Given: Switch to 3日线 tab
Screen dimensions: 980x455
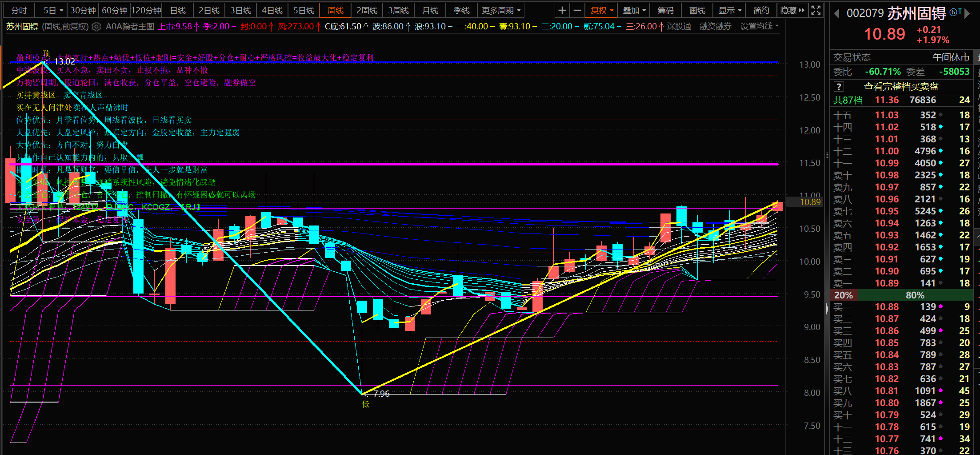Looking at the screenshot, I should 241,10.
